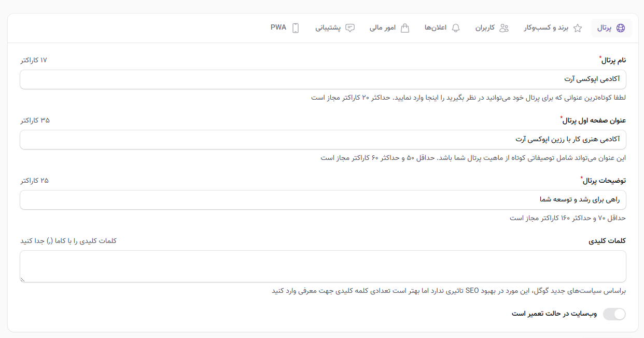Viewport: 644px width, 338px height.
Task: Click the نام پرتال input field
Action: (x=323, y=79)
